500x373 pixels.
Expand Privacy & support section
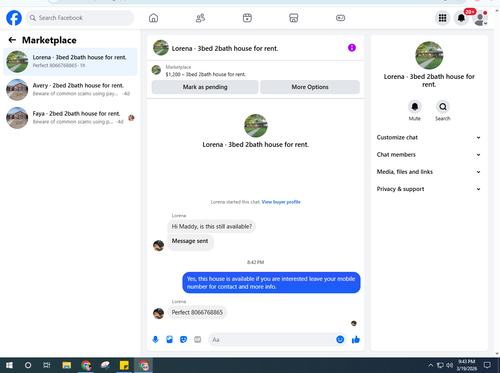tap(429, 189)
